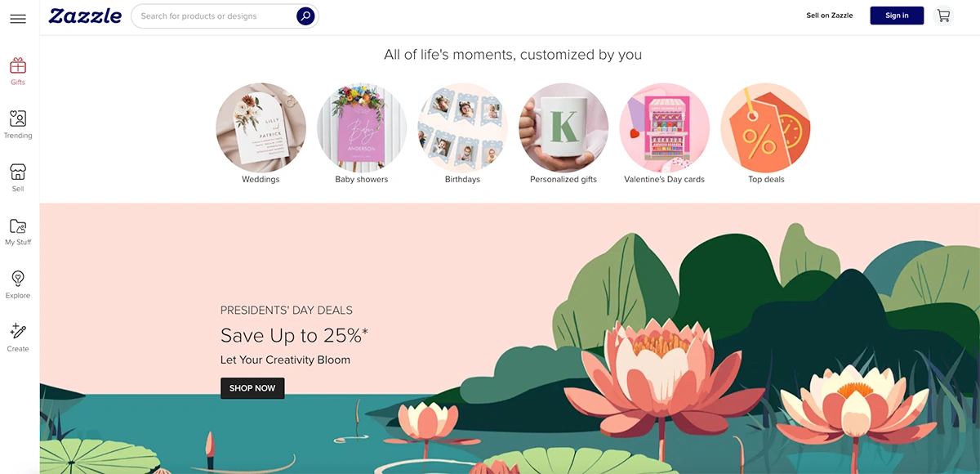Click the SHOP NOW button
Image resolution: width=980 pixels, height=474 pixels.
click(252, 388)
